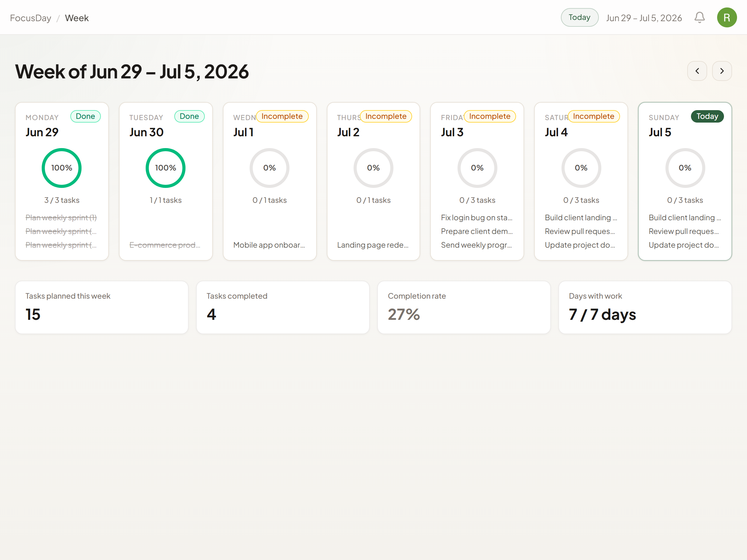Screen dimensions: 747x560
Task: Jump to current date using Today button
Action: 580,17
